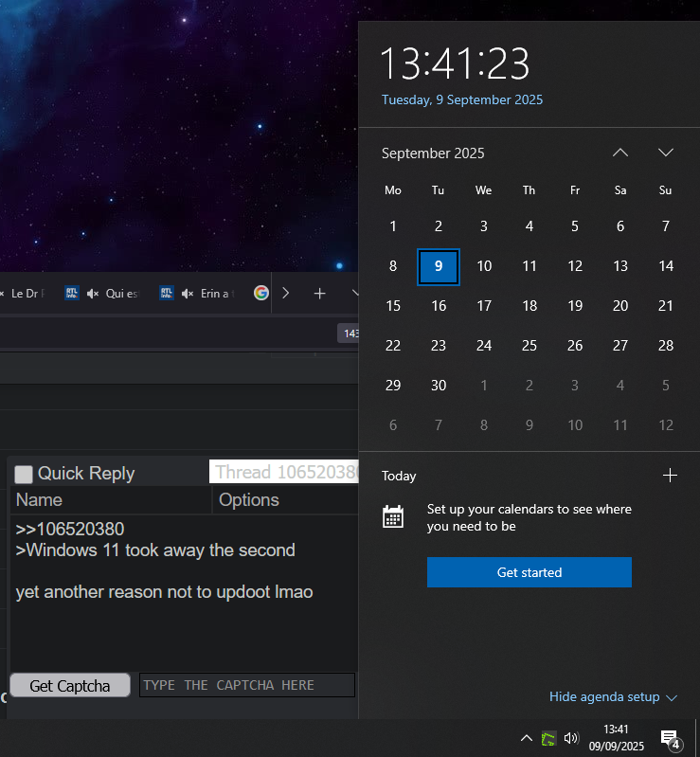Image resolution: width=700 pixels, height=757 pixels.
Task: Open the notification center icon in the taskbar
Action: (670, 739)
